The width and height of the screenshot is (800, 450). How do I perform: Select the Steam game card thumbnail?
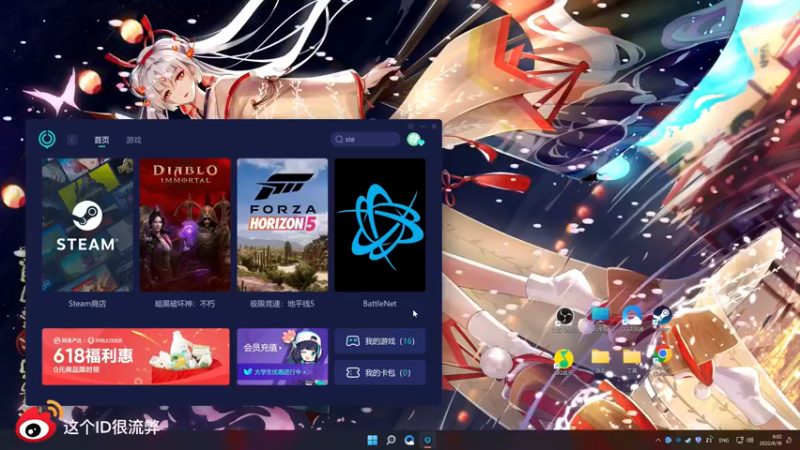pyautogui.click(x=87, y=225)
